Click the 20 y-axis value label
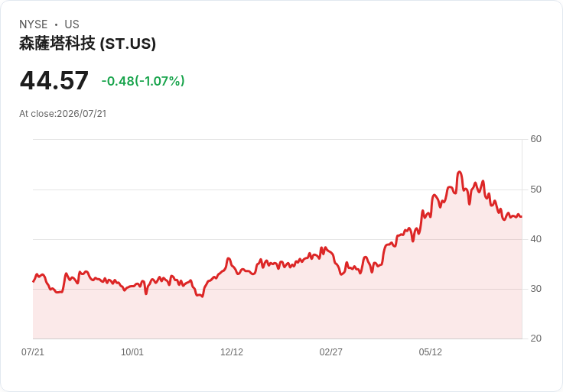The height and width of the screenshot is (392, 563). coord(535,339)
